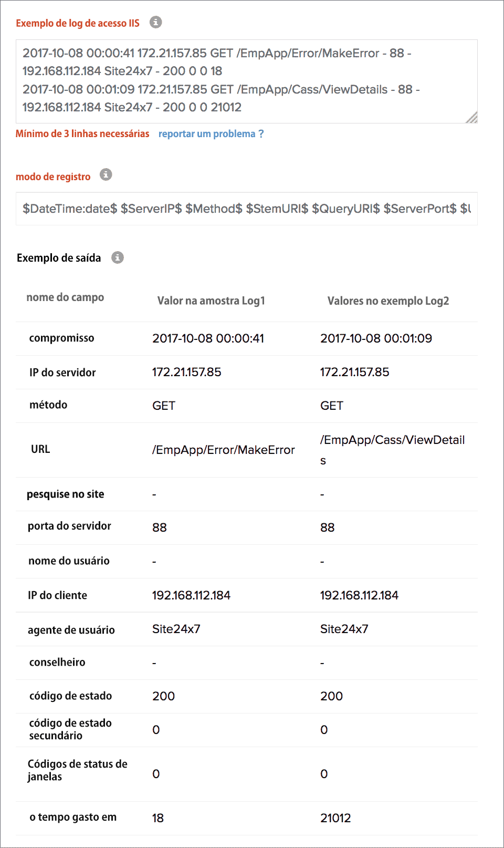The image size is (504, 848).
Task: Click the 'IP do servidor' field label
Action: click(x=62, y=373)
